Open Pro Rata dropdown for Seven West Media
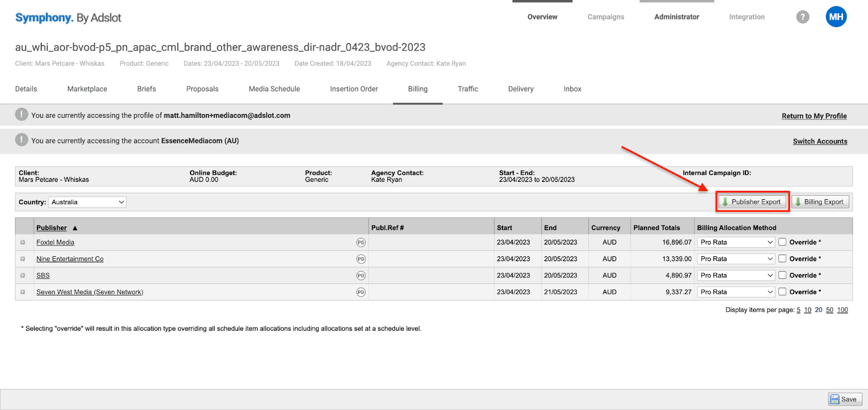This screenshot has width=868, height=410. (x=736, y=292)
